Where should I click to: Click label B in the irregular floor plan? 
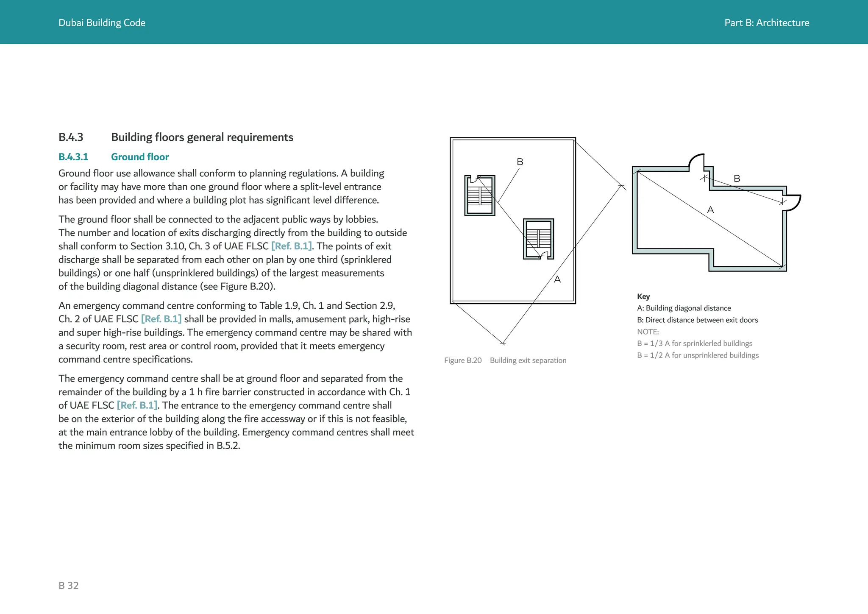737,179
